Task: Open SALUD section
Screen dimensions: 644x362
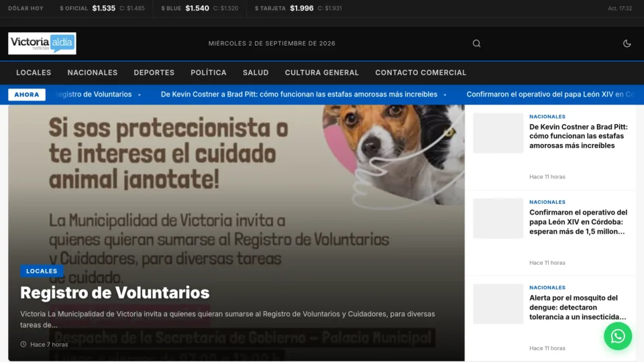Action: tap(256, 72)
